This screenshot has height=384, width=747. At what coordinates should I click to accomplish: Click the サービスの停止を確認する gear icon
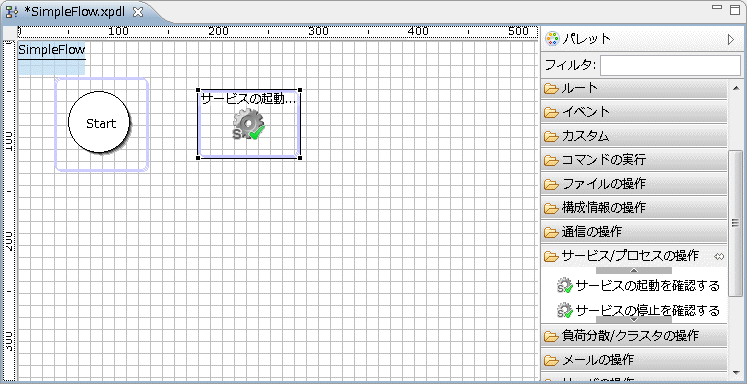point(565,311)
